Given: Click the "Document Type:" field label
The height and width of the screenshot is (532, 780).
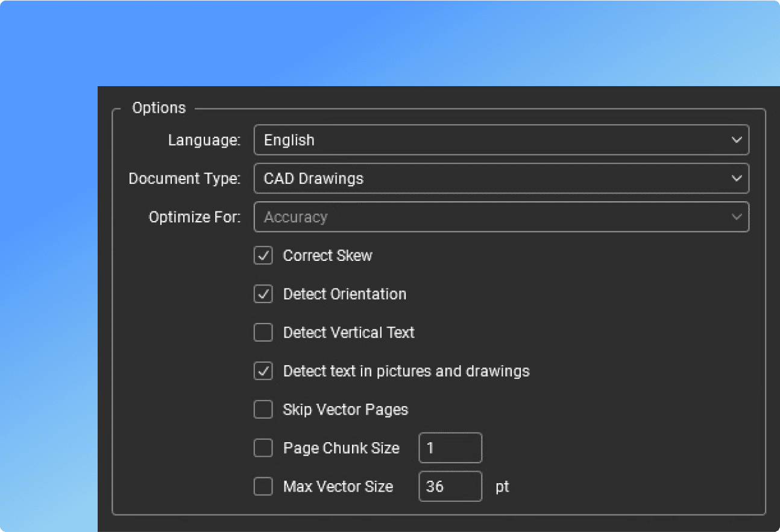Looking at the screenshot, I should point(184,179).
